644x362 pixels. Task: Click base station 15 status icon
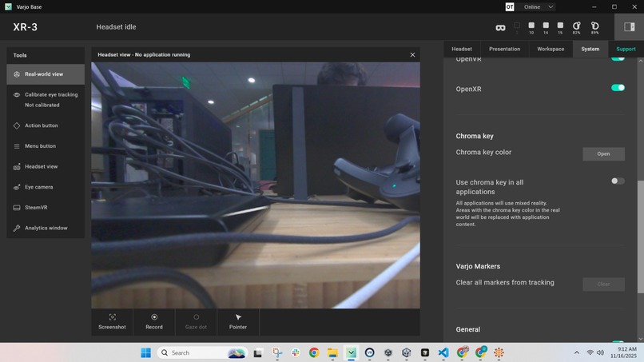click(x=560, y=27)
